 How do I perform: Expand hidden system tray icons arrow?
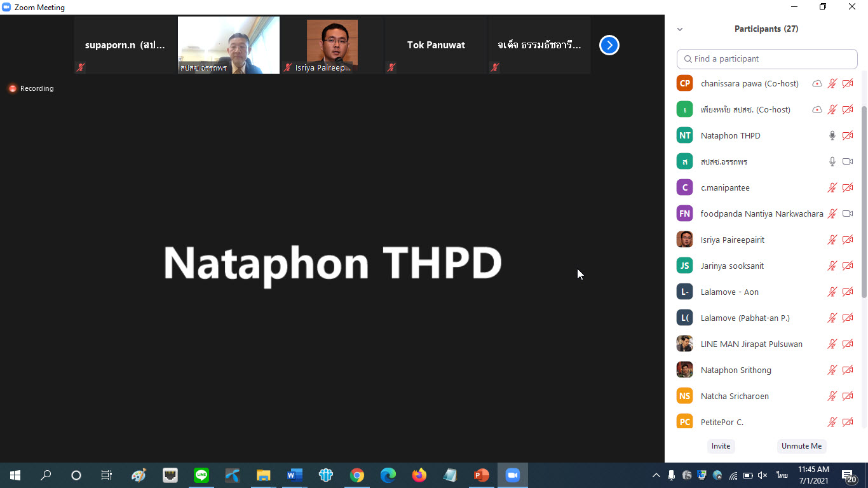pos(656,475)
